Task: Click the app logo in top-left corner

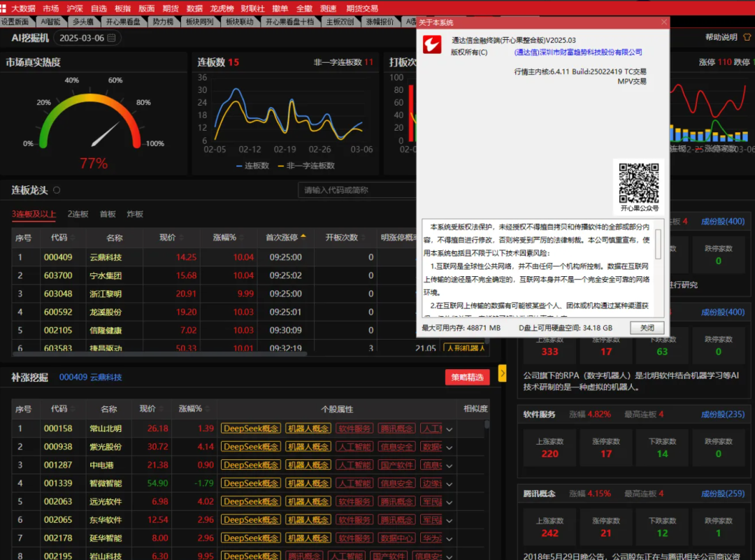Action: pos(4,8)
